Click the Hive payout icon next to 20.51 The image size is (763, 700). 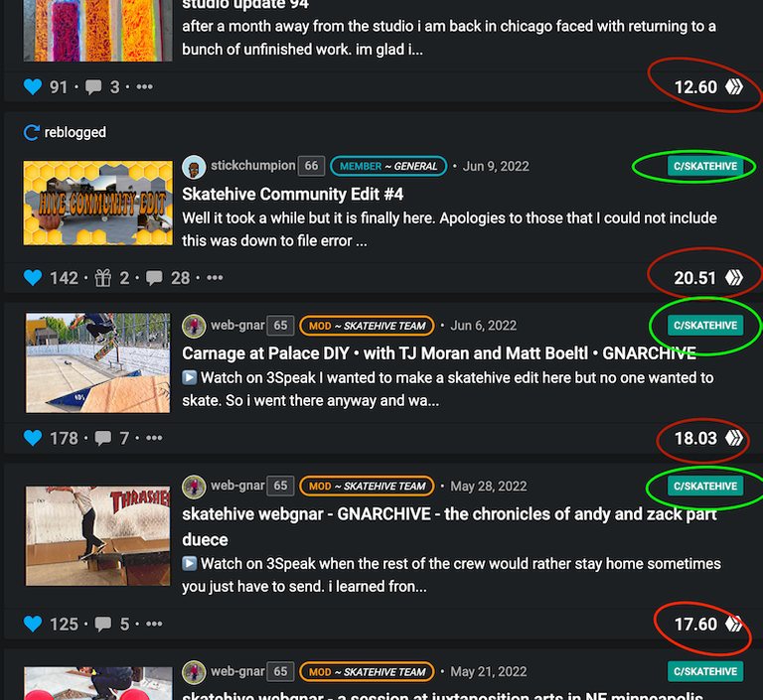coord(734,278)
